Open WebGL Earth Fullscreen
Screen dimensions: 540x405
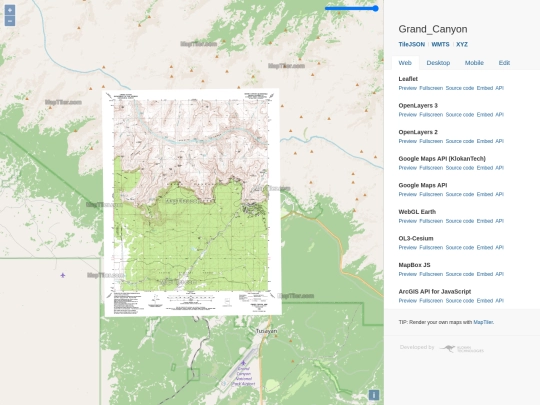(431, 221)
